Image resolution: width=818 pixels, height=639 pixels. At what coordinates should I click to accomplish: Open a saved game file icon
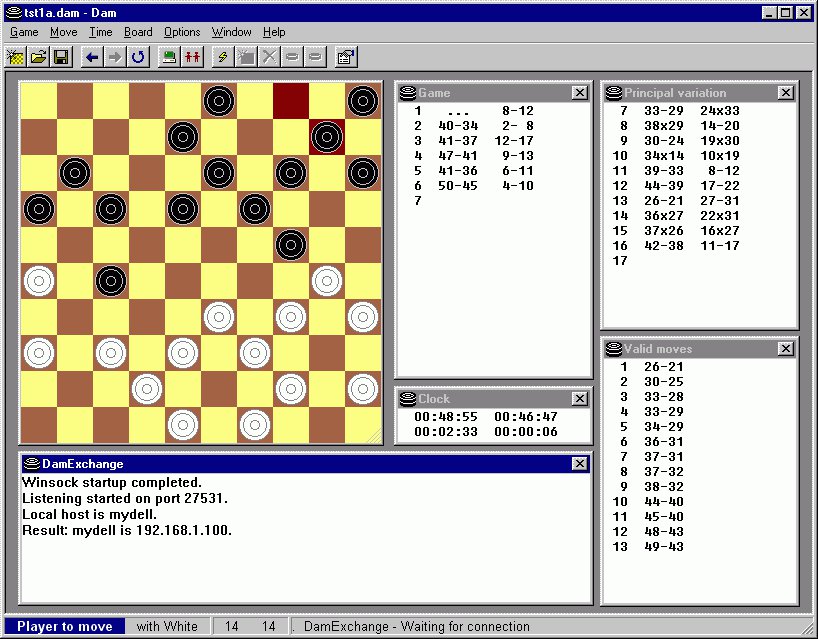(38, 57)
